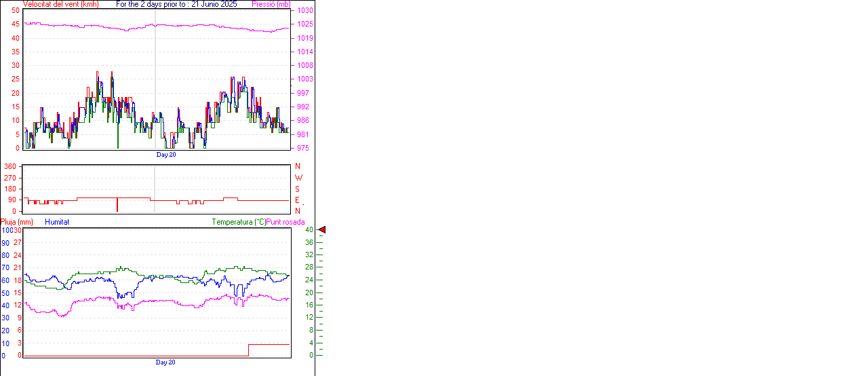Click 'Day 20' under the temperature and humidity chart
868x376 pixels.
(166, 362)
